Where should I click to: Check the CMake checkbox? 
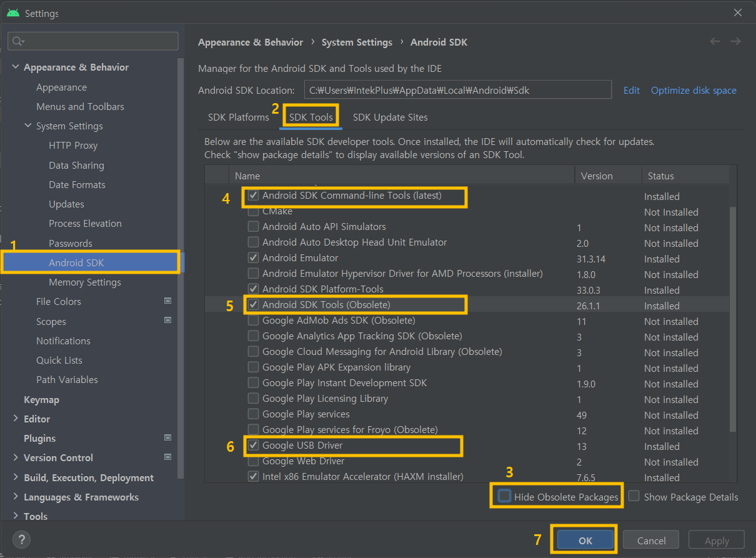click(253, 211)
